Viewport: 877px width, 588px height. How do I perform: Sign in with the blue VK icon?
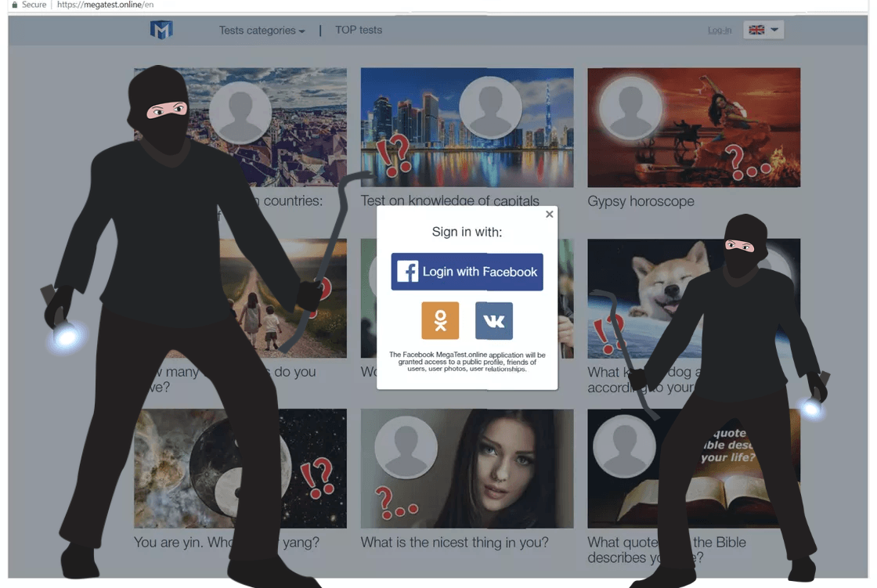tap(494, 320)
